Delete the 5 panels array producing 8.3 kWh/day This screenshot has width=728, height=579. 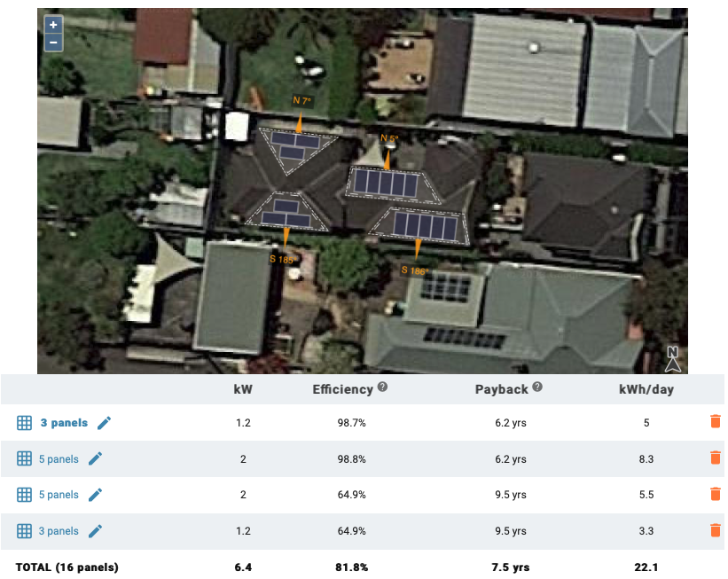716,458
